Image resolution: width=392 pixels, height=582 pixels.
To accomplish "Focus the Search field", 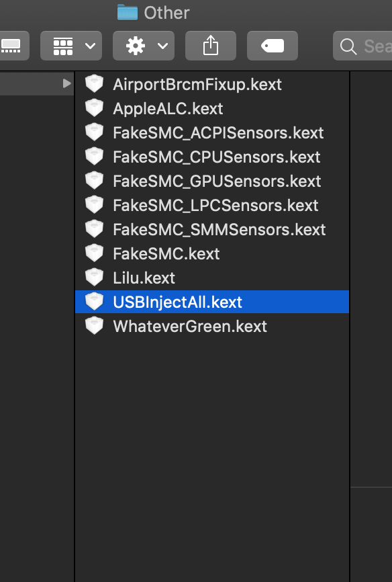I will point(362,46).
